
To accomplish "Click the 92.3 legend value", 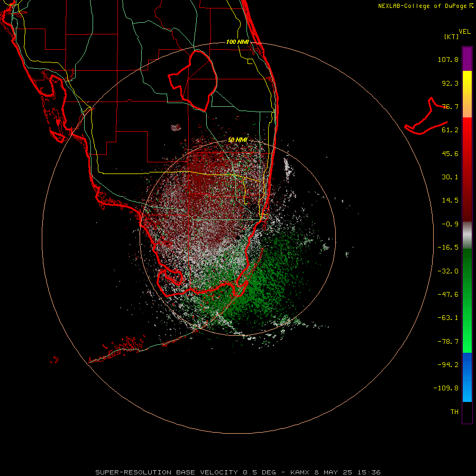I will [450, 83].
